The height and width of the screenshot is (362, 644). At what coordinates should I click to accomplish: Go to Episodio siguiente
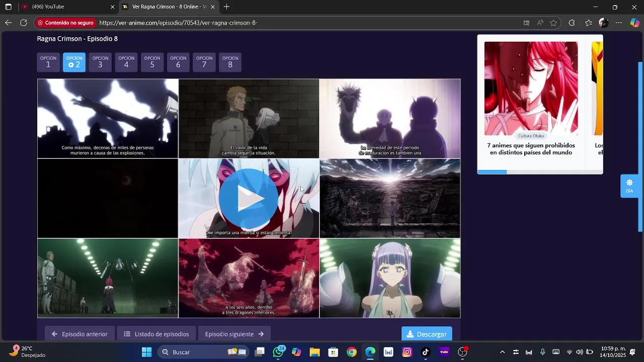(234, 334)
